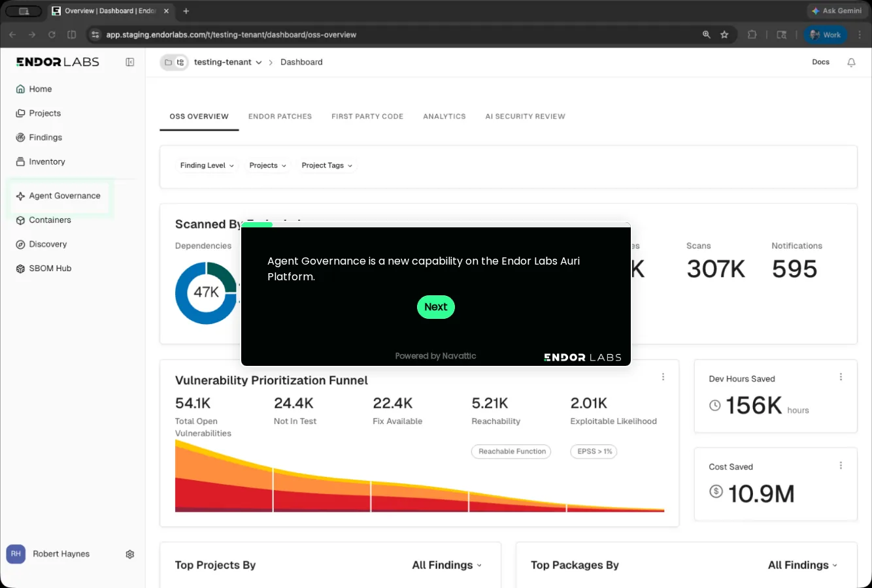
Task: Click the browser address bar URL
Action: [231, 35]
